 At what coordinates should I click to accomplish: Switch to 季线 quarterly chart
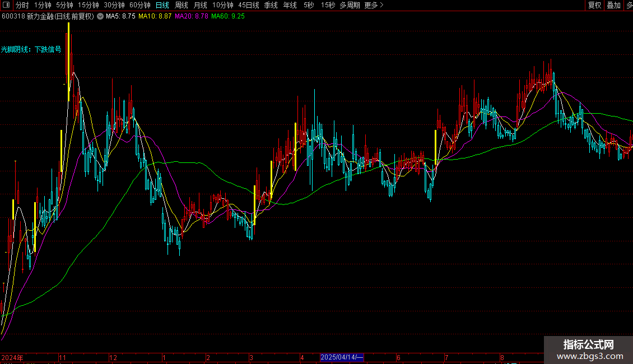coord(271,5)
